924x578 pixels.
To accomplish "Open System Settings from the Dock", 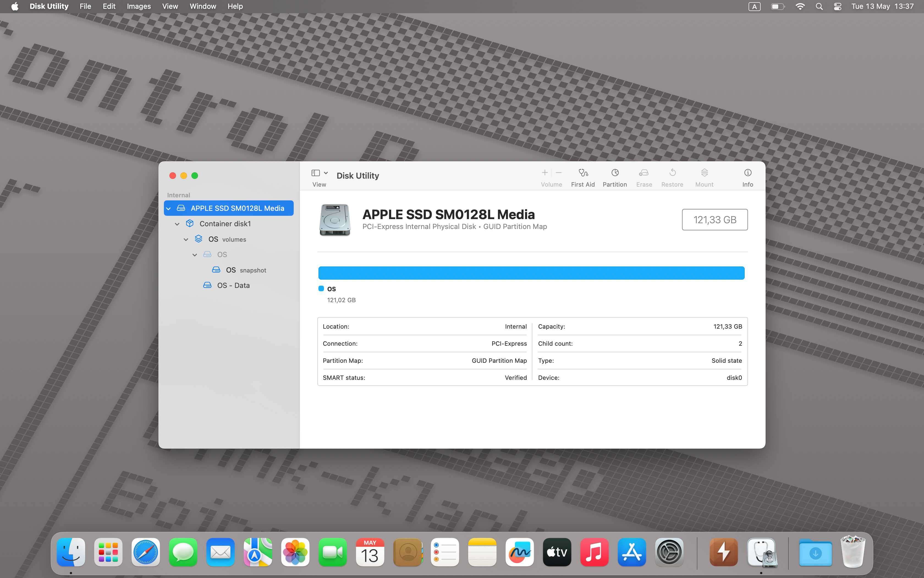I will click(669, 552).
